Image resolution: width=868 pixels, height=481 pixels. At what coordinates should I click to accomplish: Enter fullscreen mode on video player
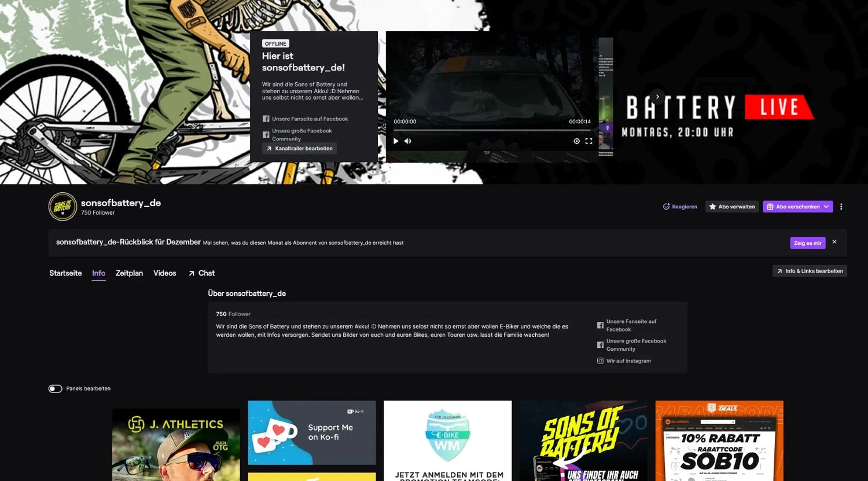(x=589, y=141)
